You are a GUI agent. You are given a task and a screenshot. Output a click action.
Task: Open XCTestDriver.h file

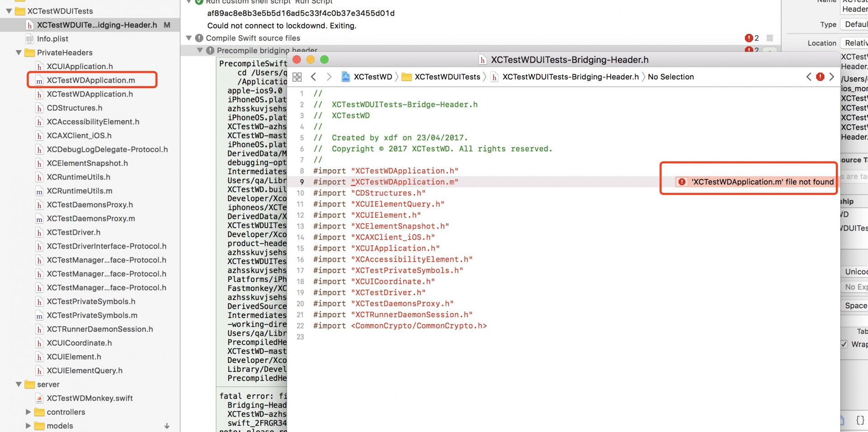73,232
